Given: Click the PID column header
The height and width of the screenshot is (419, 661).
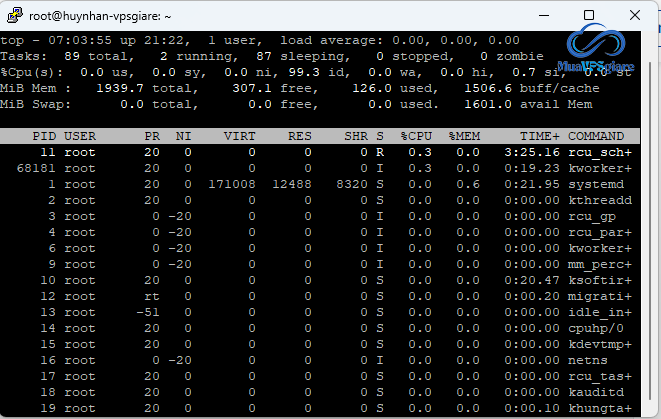Looking at the screenshot, I should point(43,135).
